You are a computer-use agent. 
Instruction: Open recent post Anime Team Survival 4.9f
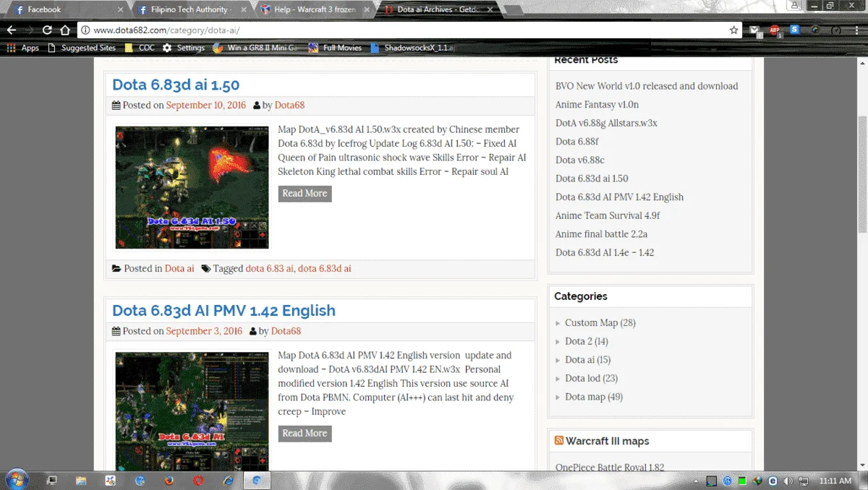(608, 215)
